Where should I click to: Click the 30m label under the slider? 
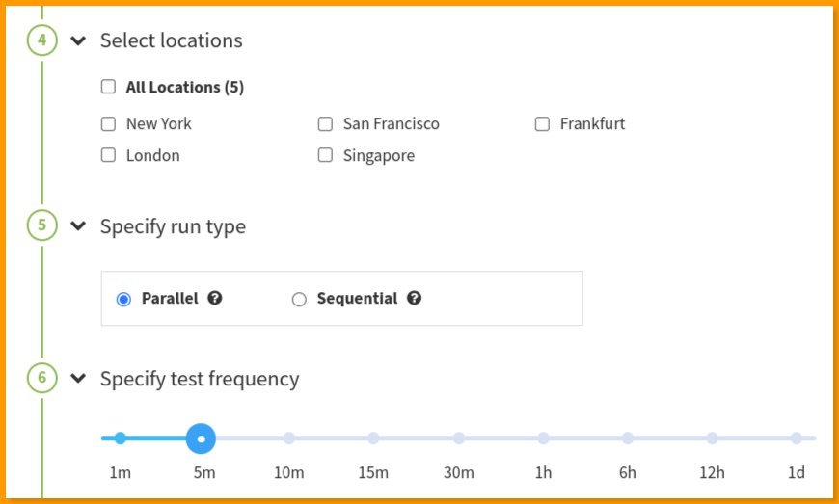(x=459, y=473)
